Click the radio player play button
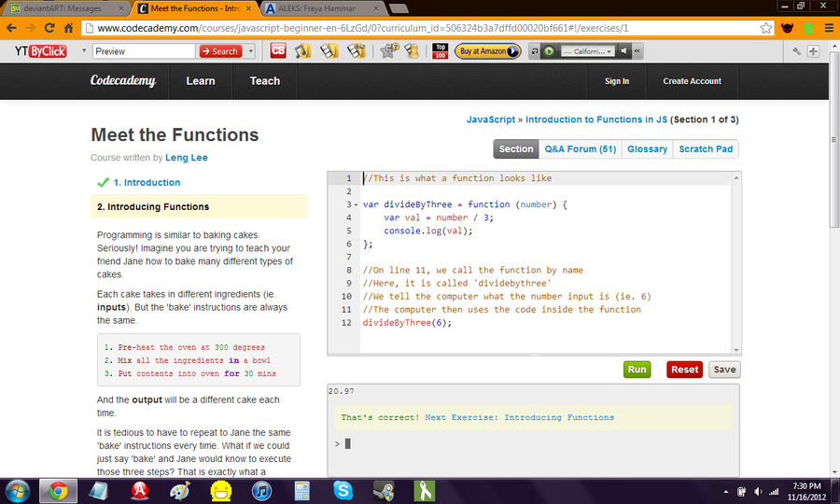The width and height of the screenshot is (840, 504). [x=549, y=51]
